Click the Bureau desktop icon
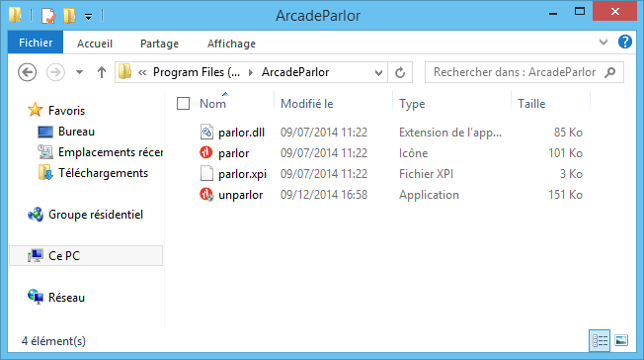Screen dimensions: 644x360 pos(45,132)
